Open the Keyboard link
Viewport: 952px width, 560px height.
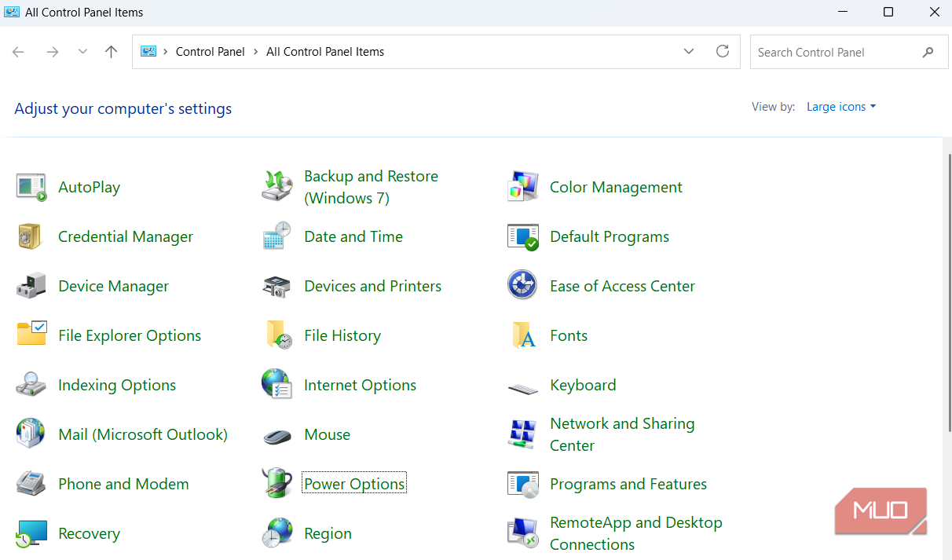coord(583,385)
